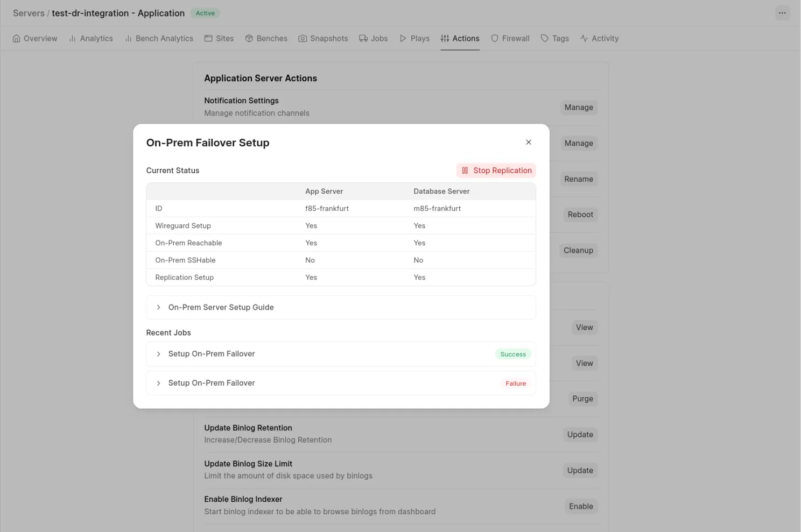Expand the On-Prem Server Setup Guide
This screenshot has width=801, height=532.
pyautogui.click(x=221, y=307)
